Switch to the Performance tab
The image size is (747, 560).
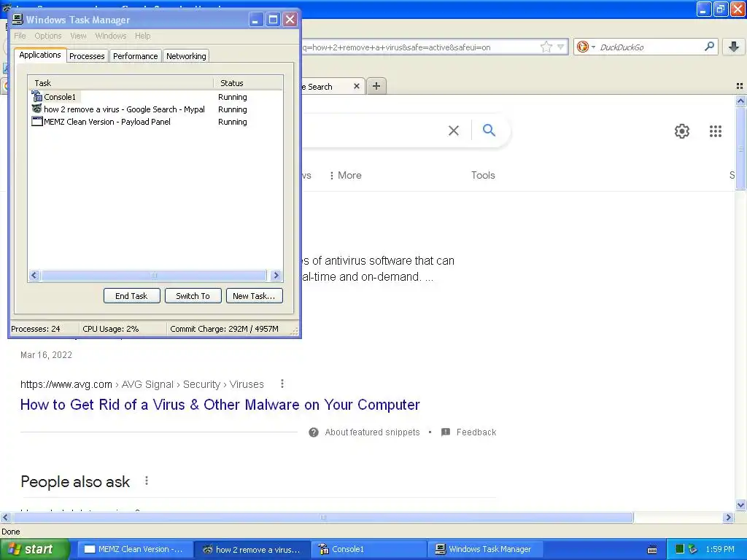point(135,56)
